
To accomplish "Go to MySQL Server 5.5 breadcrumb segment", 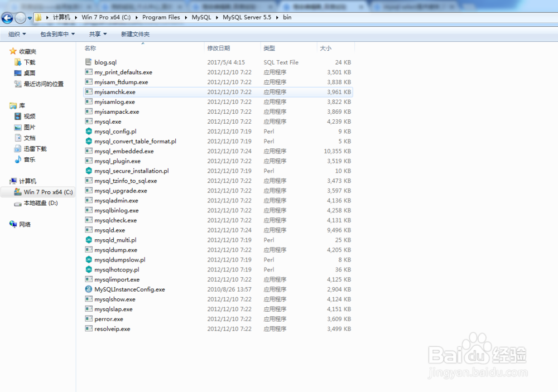I will (247, 17).
